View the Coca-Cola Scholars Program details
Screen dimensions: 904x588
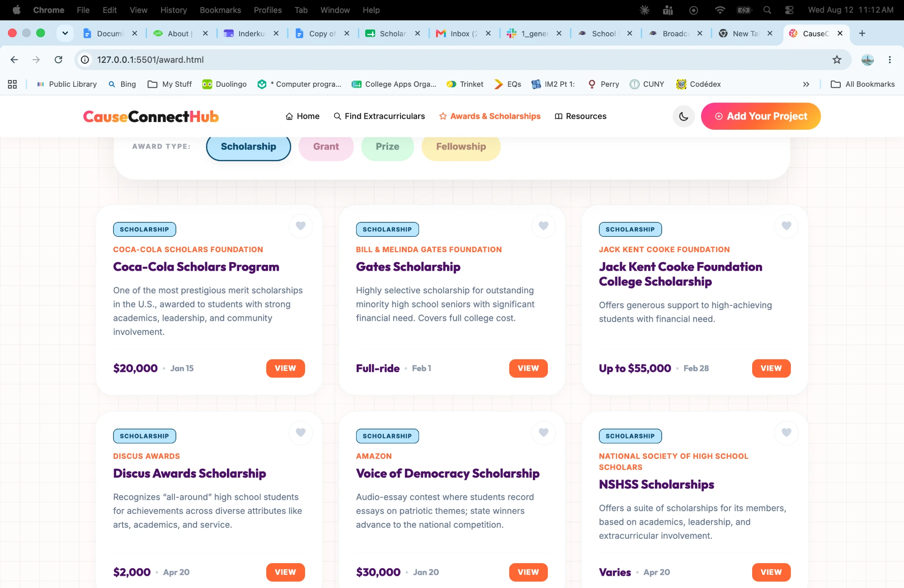285,368
